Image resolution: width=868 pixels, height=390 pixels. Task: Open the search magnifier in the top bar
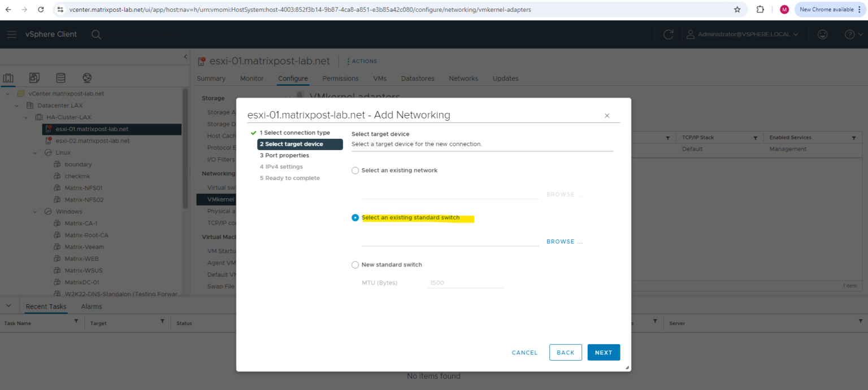(96, 34)
